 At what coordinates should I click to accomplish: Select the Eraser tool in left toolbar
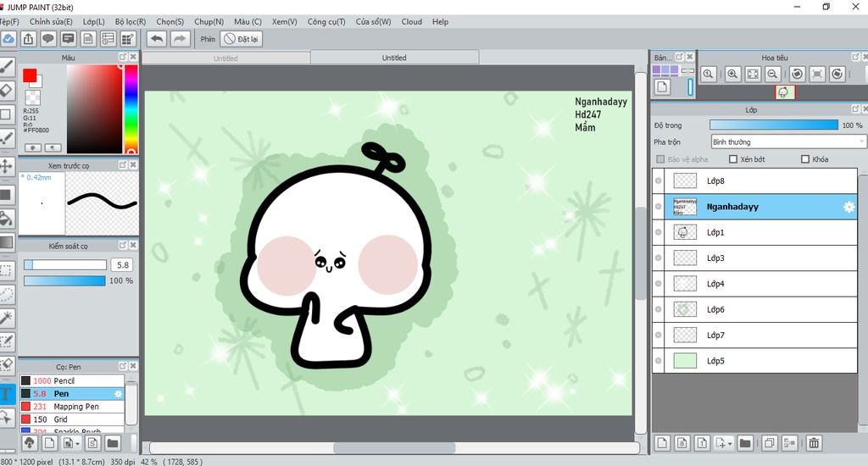click(6, 90)
